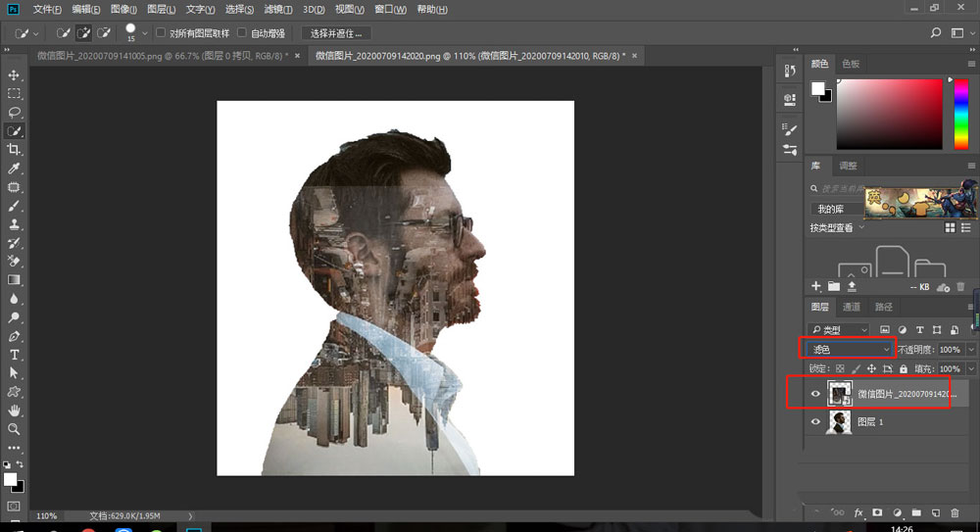Select the Lasso tool
Viewport: 980px width, 532px height.
click(x=14, y=112)
